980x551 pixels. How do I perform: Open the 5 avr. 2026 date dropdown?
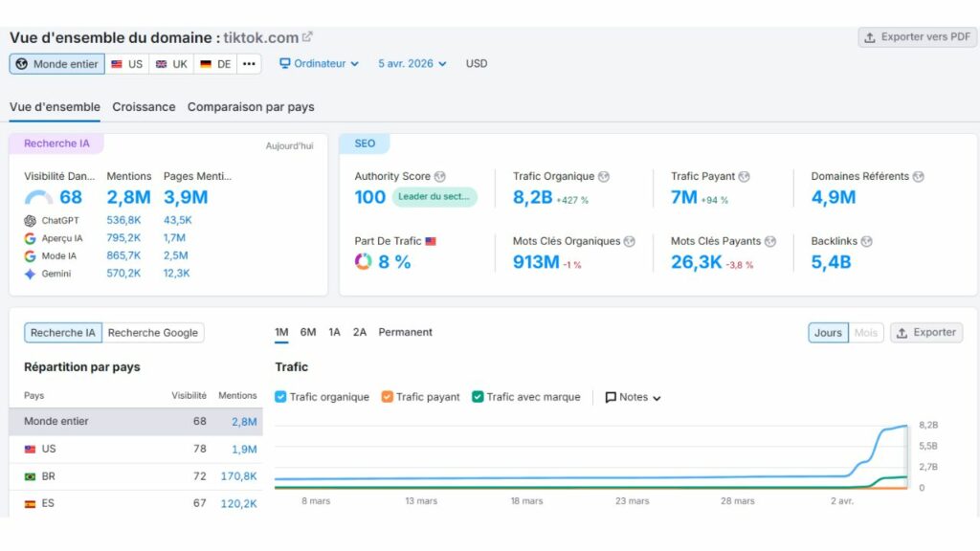point(411,63)
